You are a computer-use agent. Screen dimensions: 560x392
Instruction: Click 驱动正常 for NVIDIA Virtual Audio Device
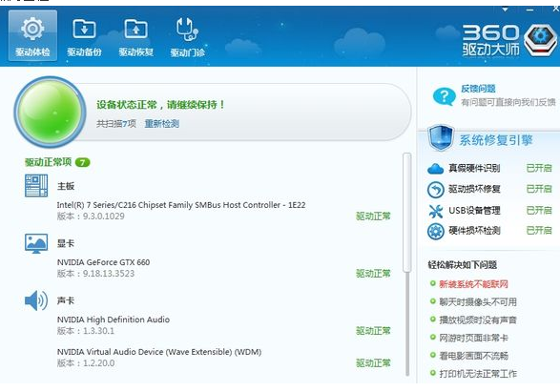click(x=373, y=363)
